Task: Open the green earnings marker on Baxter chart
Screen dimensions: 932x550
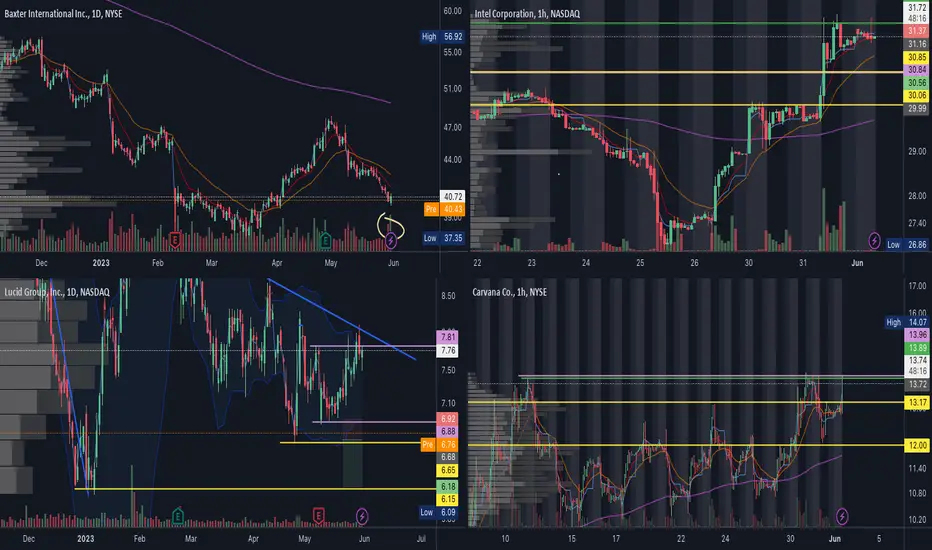Action: coord(325,240)
